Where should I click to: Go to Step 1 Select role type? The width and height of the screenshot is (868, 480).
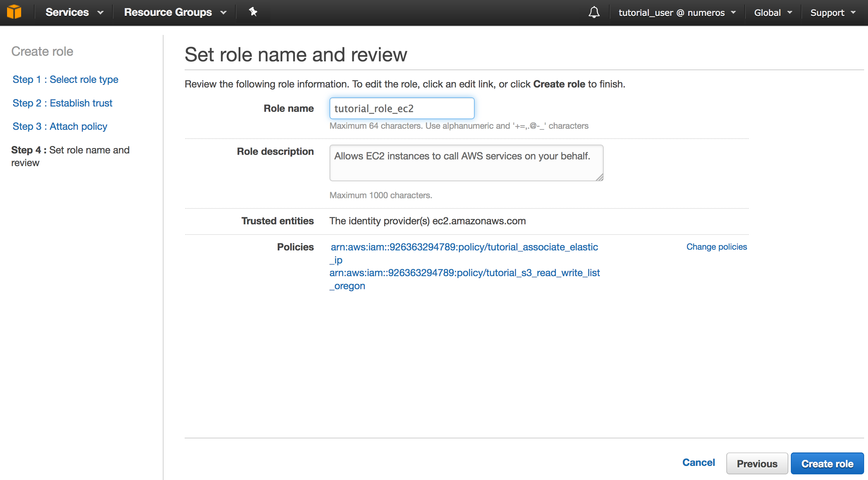click(65, 79)
